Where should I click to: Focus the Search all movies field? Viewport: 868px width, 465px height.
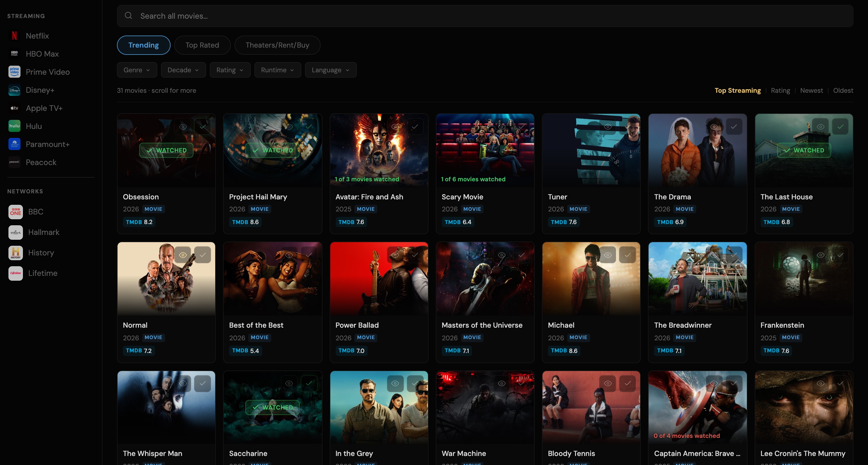[485, 16]
